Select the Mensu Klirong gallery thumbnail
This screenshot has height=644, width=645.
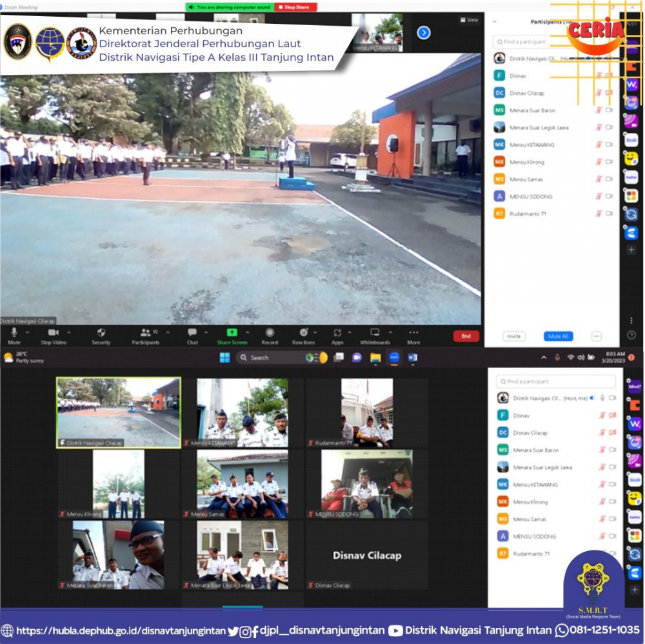119,483
